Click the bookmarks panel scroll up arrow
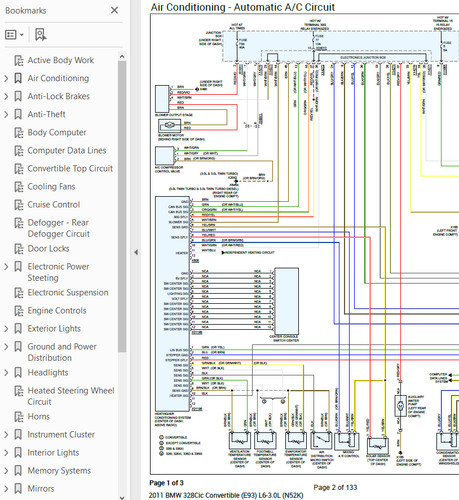The width and height of the screenshot is (459, 500). pyautogui.click(x=122, y=56)
